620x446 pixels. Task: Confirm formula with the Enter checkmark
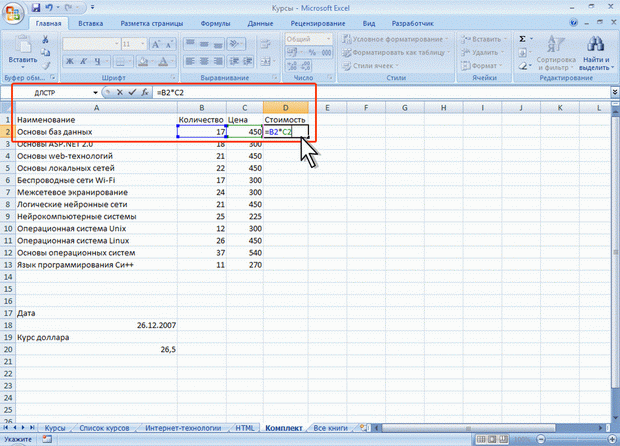click(132, 92)
